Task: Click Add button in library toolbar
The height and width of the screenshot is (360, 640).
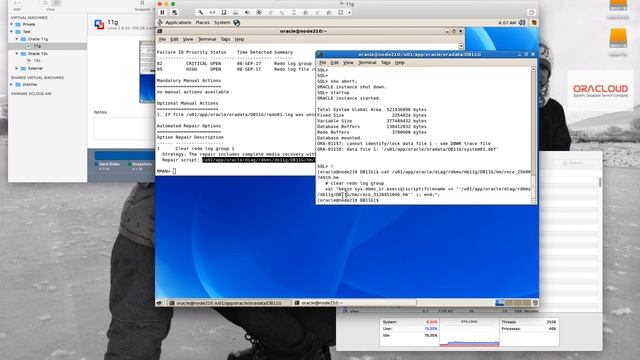Action: tap(17, 5)
